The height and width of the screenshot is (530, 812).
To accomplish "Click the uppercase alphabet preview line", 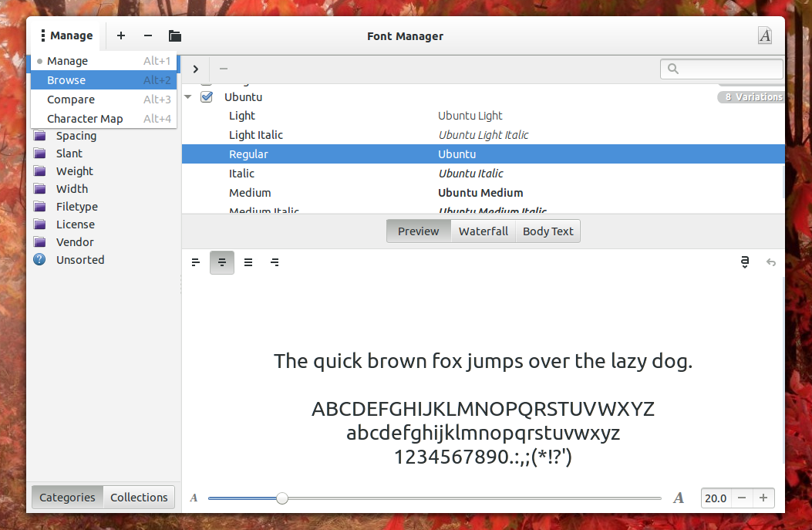I will [483, 409].
